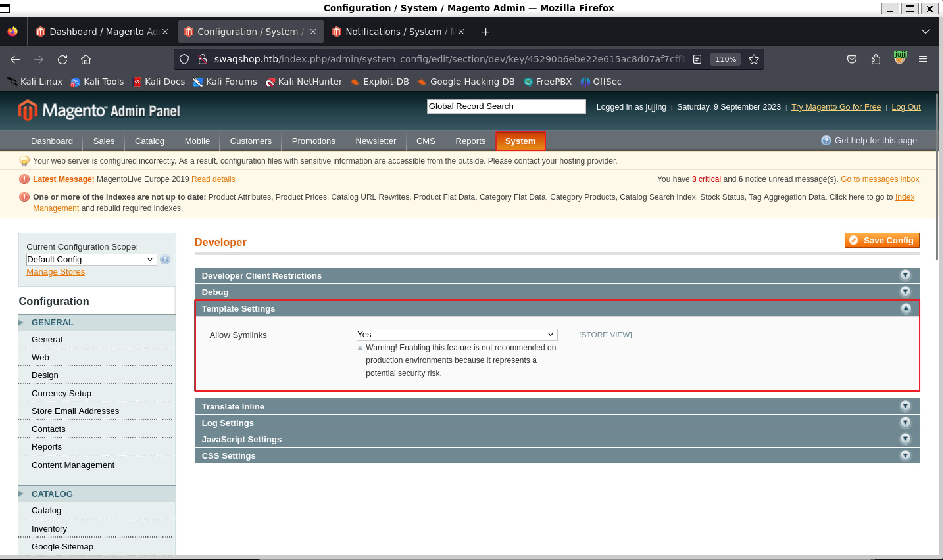The height and width of the screenshot is (560, 943).
Task: Open the Current Configuration Scope dropdown
Action: coord(91,259)
